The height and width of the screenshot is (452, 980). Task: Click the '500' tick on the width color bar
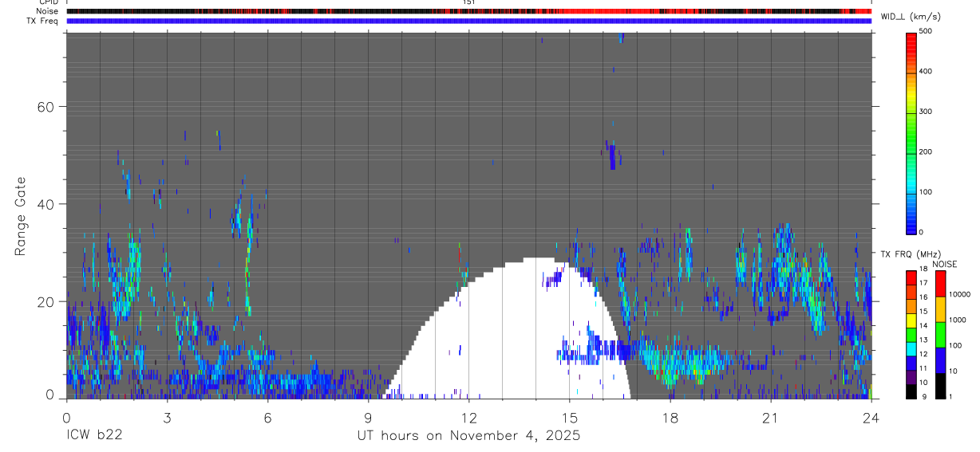pyautogui.click(x=926, y=31)
